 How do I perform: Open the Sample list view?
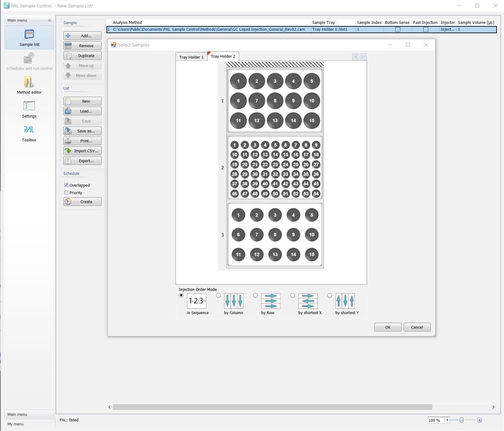[29, 37]
